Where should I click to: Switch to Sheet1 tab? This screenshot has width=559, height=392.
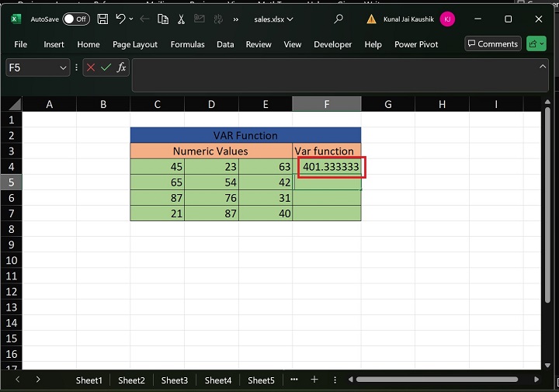point(89,380)
